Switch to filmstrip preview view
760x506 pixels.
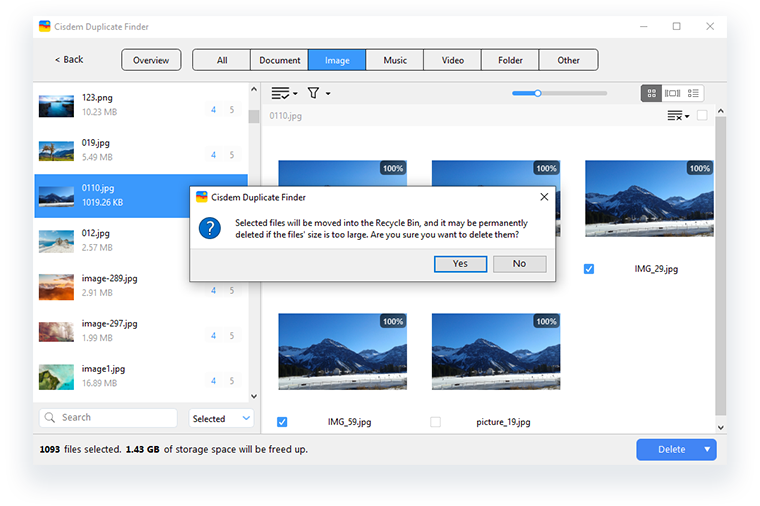673,93
